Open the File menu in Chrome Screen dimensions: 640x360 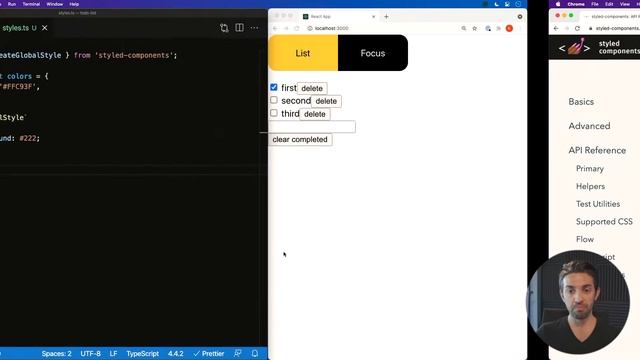click(595, 4)
